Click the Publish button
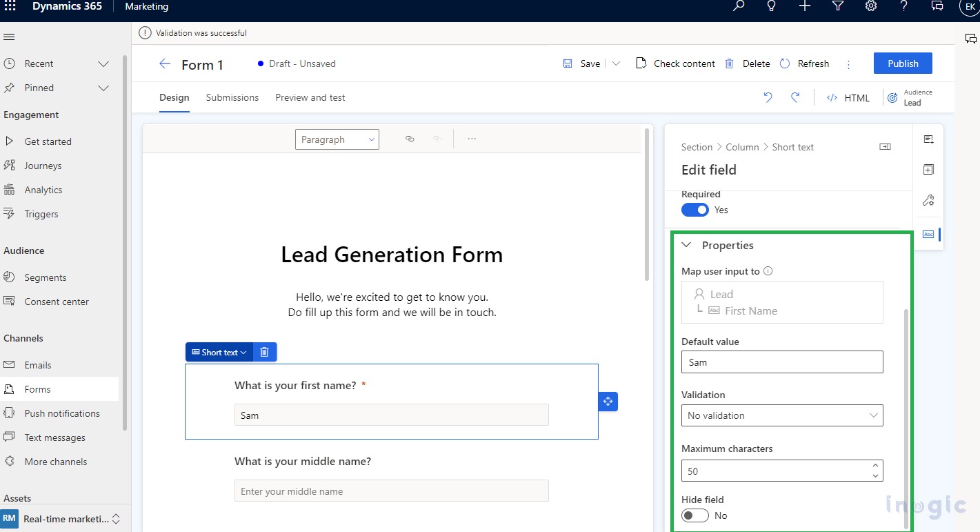Screen dimensions: 980x532 [x=903, y=63]
